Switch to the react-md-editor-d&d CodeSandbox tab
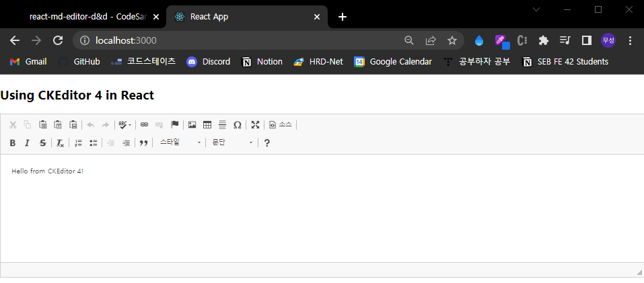644x283 pixels. (88, 17)
